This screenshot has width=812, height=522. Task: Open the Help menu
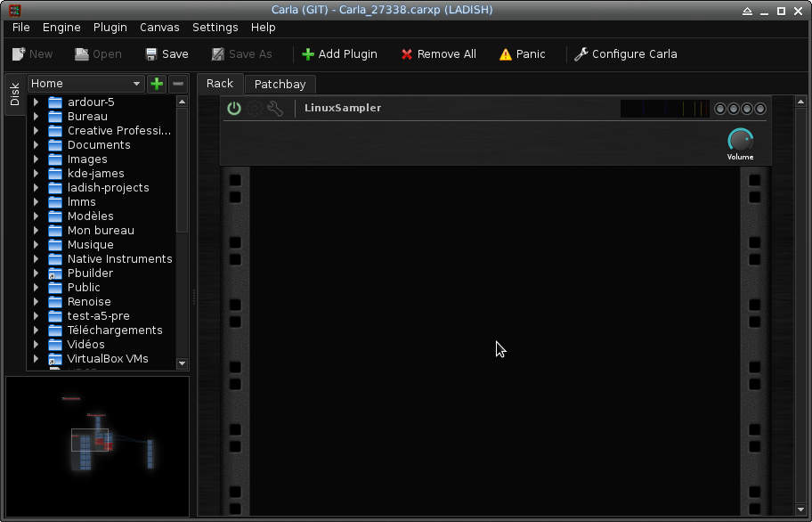pyautogui.click(x=263, y=28)
